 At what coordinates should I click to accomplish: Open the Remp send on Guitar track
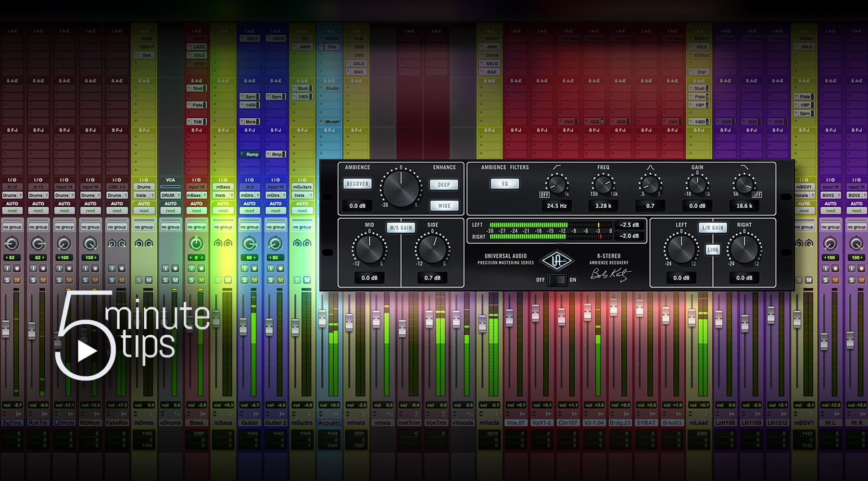tap(250, 154)
